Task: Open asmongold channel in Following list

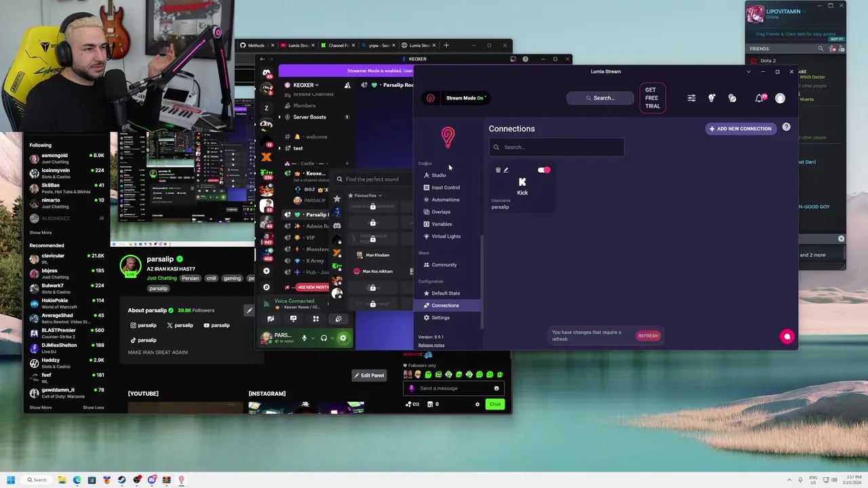Action: (66, 158)
